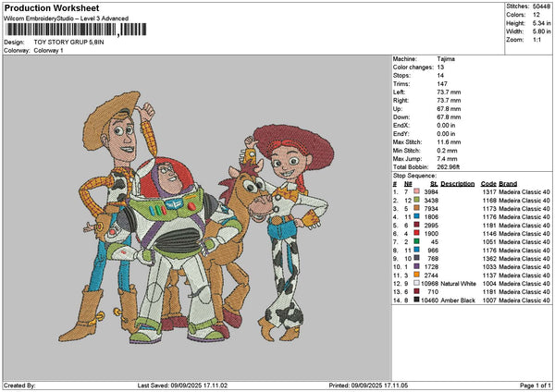Select the Height value '5.34 in'

coord(541,23)
